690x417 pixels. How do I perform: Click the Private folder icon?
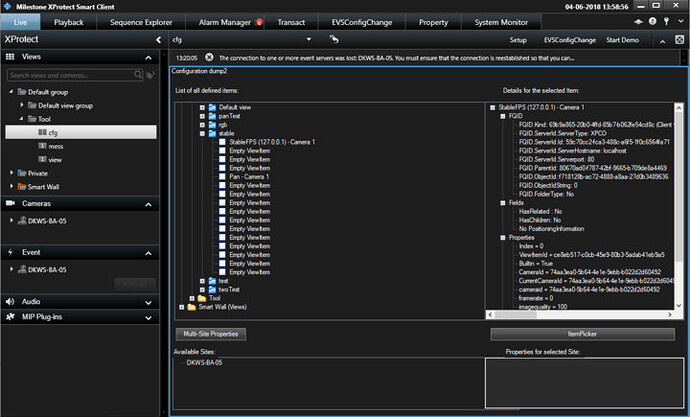point(22,173)
